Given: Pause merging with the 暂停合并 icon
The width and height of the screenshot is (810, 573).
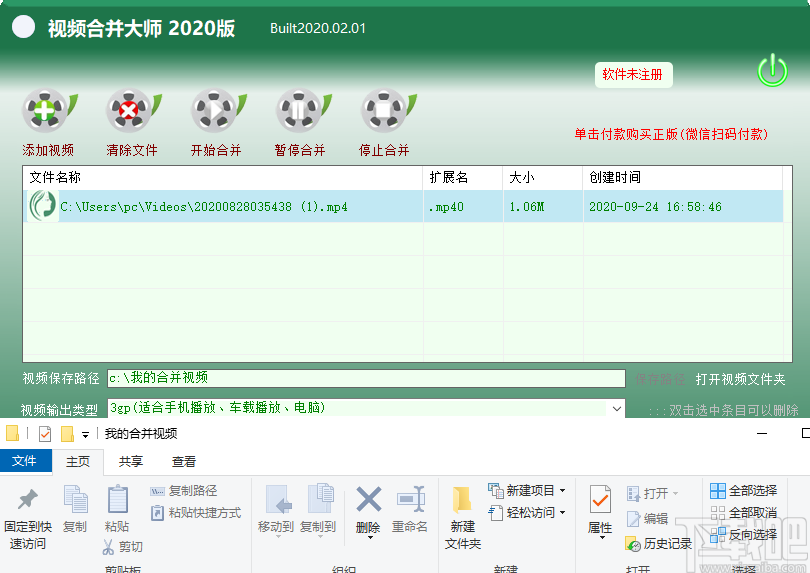Looking at the screenshot, I should click(302, 111).
